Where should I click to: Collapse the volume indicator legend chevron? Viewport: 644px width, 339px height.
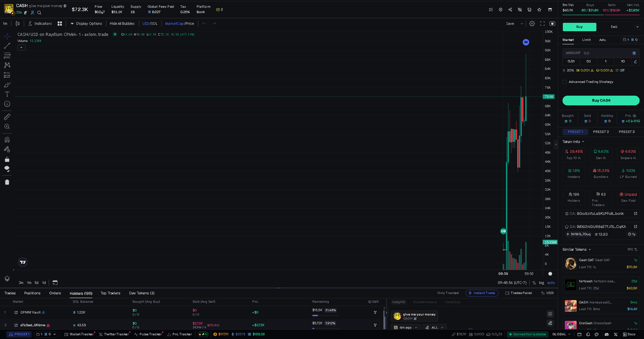(x=21, y=47)
